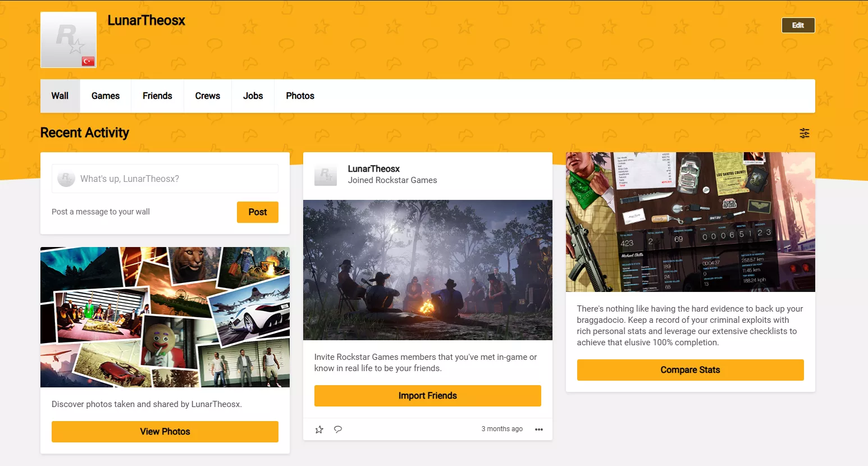Open the three-dot post options menu

(x=539, y=430)
